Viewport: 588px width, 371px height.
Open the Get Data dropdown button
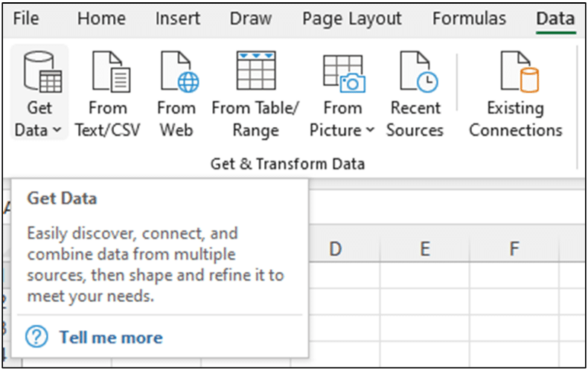click(x=39, y=92)
